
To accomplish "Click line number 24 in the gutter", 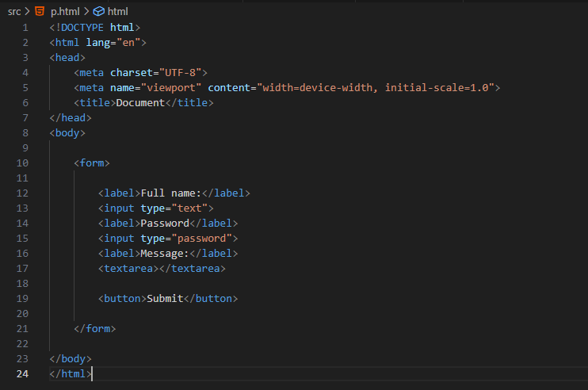I will (22, 374).
